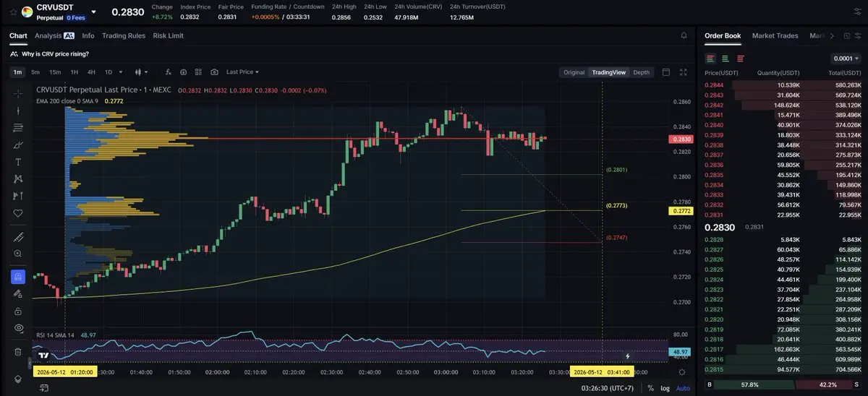
Task: Switch chart to Original view
Action: click(574, 72)
